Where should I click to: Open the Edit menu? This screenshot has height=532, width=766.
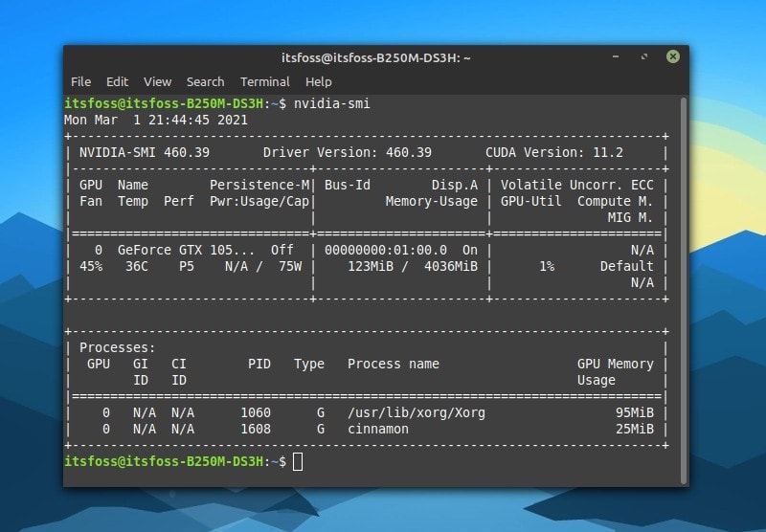click(x=117, y=82)
